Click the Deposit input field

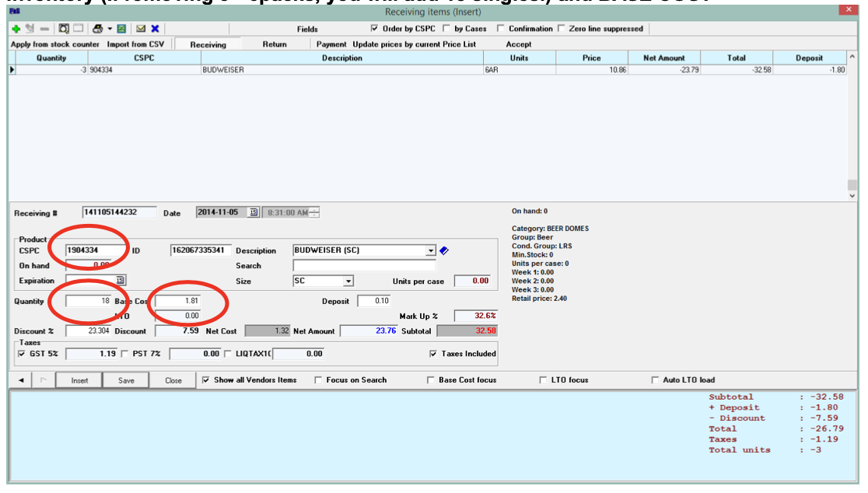(x=374, y=301)
